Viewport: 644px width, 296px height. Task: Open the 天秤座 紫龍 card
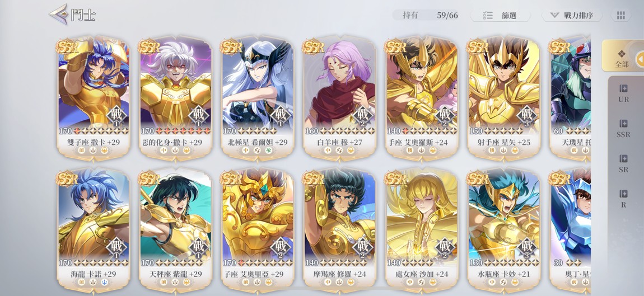(175, 230)
